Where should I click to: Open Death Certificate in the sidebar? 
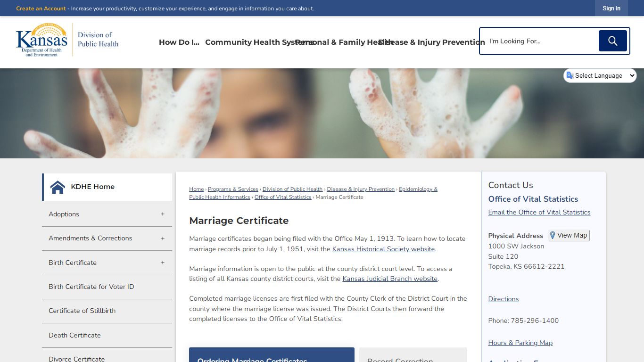click(x=107, y=336)
